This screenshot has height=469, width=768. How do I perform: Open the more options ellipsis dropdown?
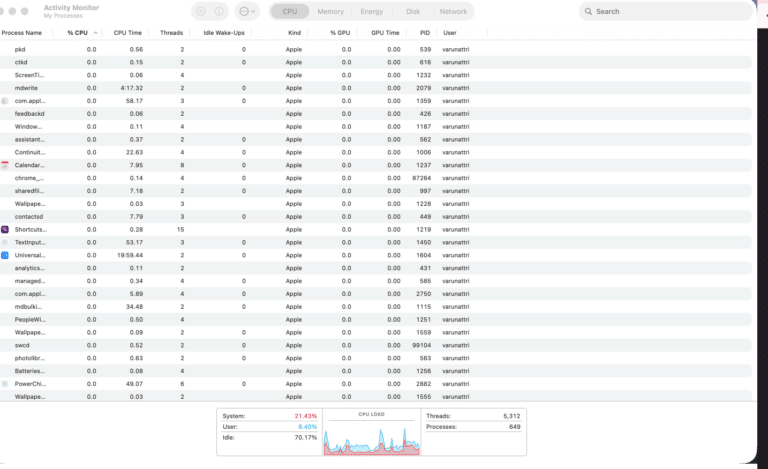247,11
